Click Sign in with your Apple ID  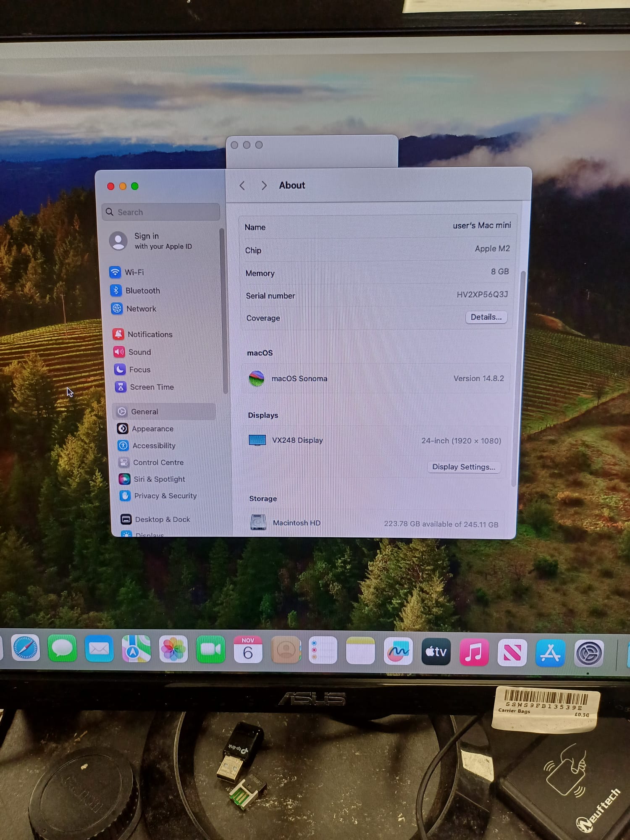pos(162,241)
